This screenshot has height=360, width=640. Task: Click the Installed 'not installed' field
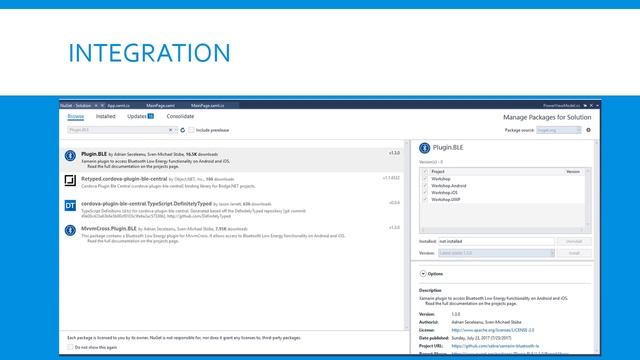point(496,242)
